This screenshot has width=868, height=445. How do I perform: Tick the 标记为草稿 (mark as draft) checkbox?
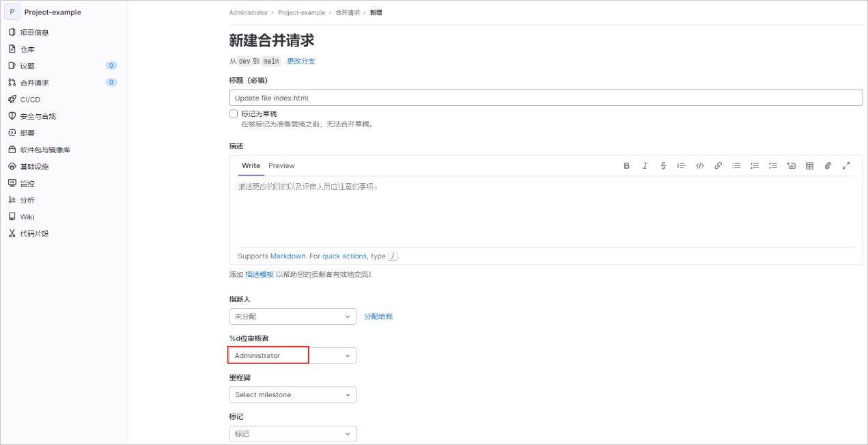pyautogui.click(x=234, y=114)
